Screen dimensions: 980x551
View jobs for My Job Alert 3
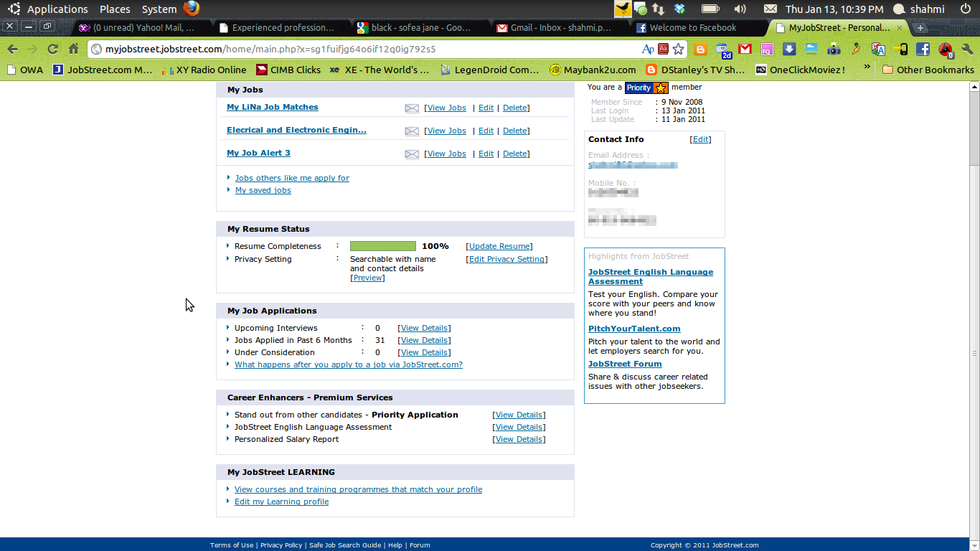[447, 154]
